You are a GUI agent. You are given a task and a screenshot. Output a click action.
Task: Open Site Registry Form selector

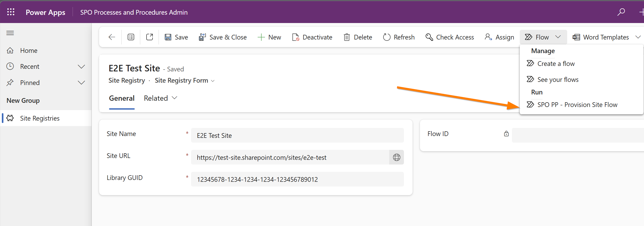[x=185, y=81]
